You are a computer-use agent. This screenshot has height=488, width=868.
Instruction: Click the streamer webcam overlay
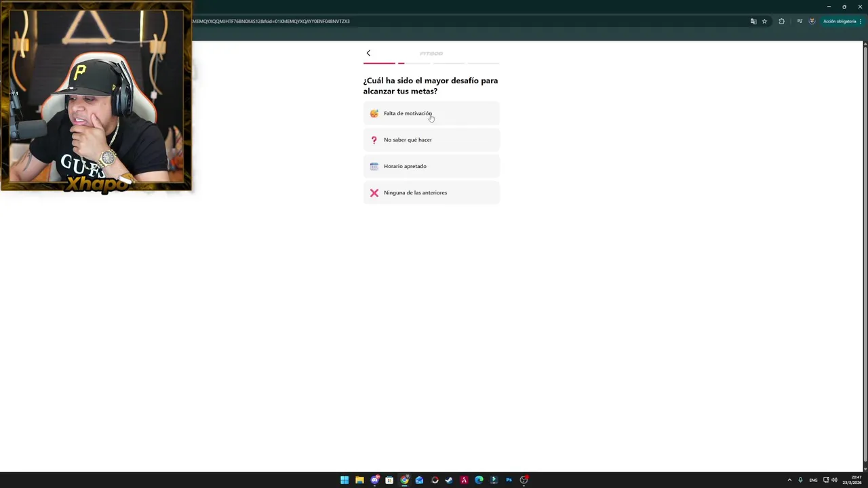96,97
